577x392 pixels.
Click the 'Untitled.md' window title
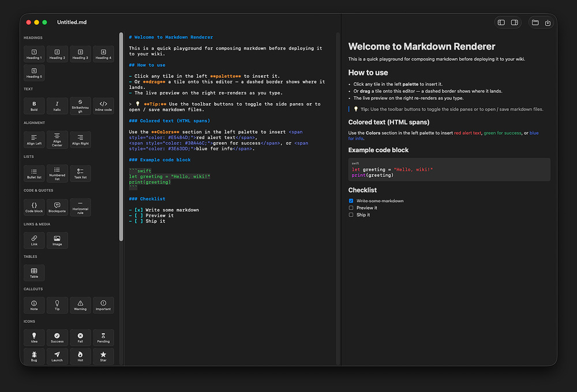(72, 22)
